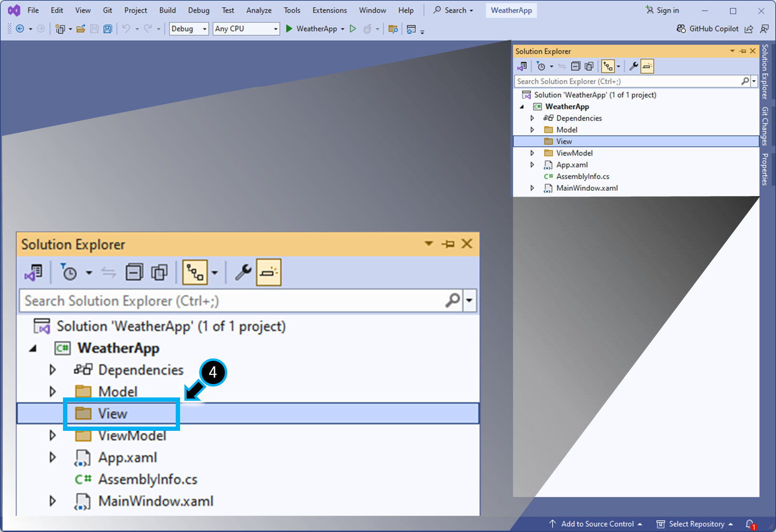
Task: Open the docked Solution Explorer search options dropdown
Action: point(755,81)
